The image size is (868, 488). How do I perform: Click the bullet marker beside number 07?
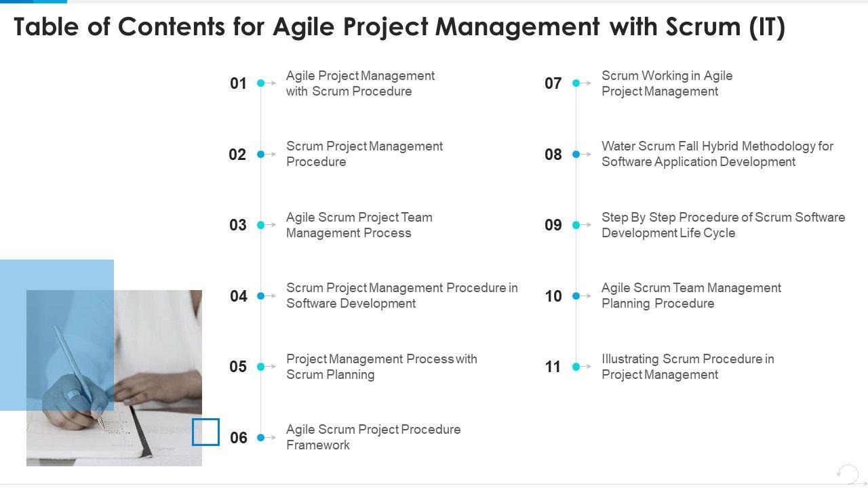click(x=576, y=83)
